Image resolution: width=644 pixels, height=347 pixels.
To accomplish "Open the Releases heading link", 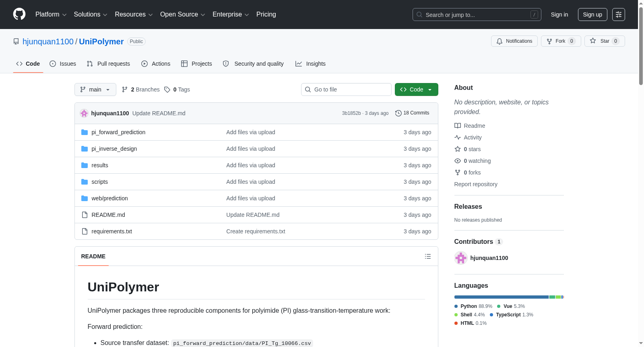I will point(468,206).
